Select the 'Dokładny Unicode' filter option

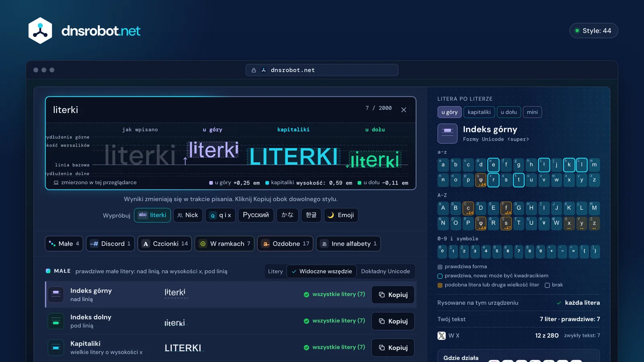tap(386, 271)
